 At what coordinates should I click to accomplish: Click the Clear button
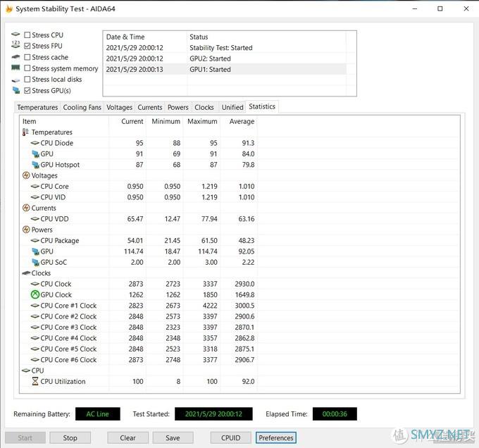click(x=127, y=437)
